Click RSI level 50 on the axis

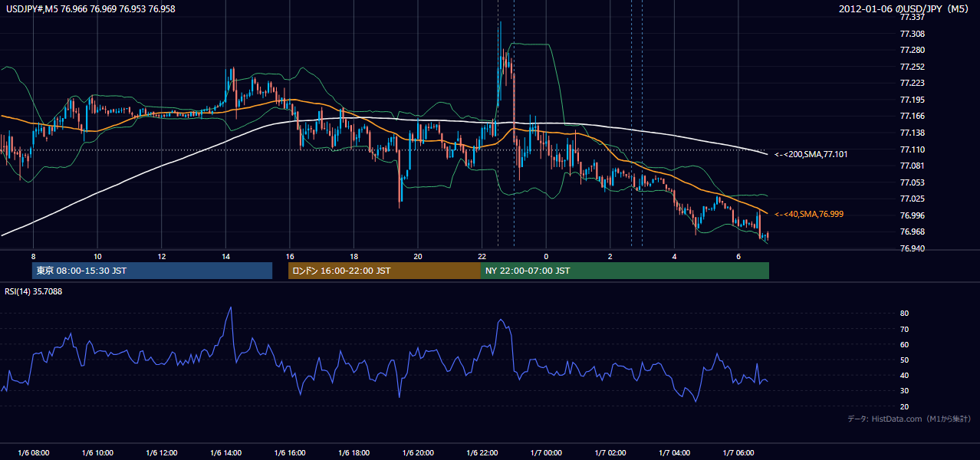[904, 360]
